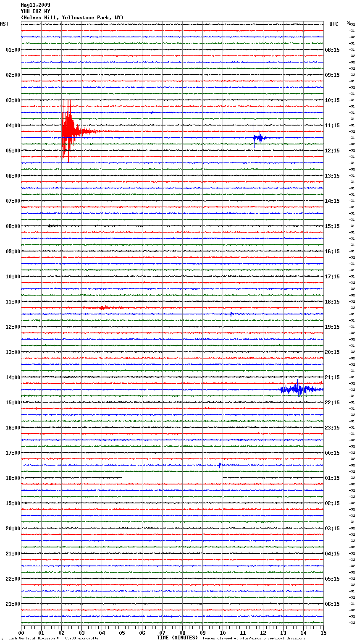This screenshot has width=357, height=644.
Task: Click the 12:15 UTC row label
Action: 332,151
